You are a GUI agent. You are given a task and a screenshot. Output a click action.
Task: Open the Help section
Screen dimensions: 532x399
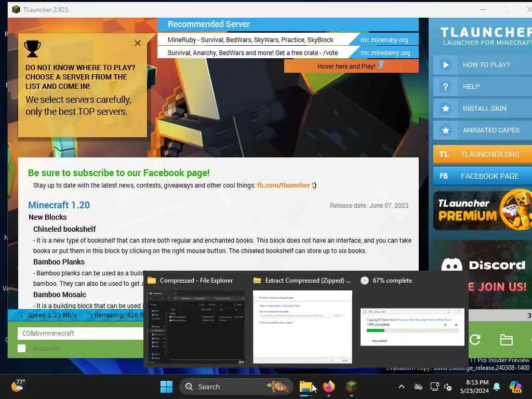pos(483,87)
